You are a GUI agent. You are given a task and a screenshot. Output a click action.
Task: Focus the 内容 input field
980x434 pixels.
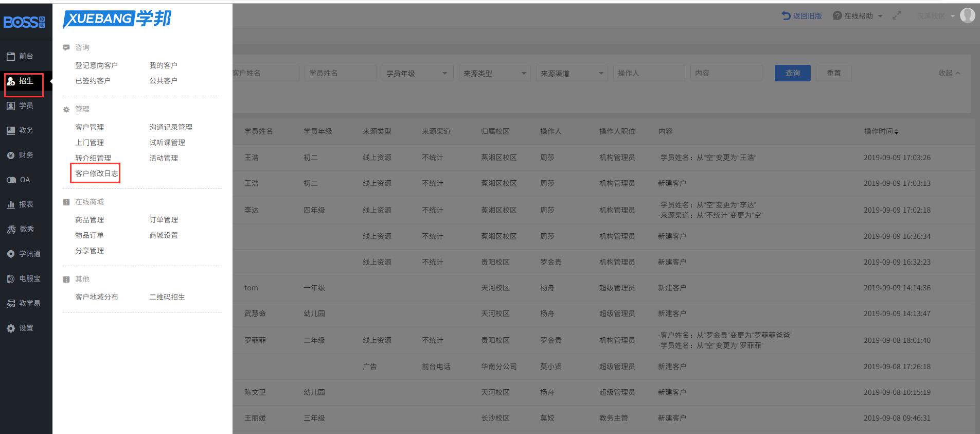point(726,73)
